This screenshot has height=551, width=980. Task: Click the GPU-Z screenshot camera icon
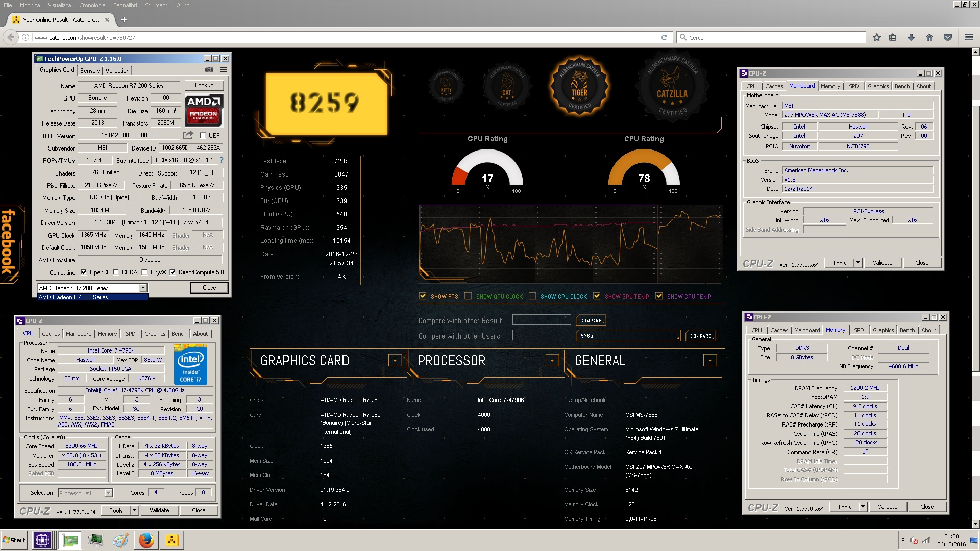209,69
